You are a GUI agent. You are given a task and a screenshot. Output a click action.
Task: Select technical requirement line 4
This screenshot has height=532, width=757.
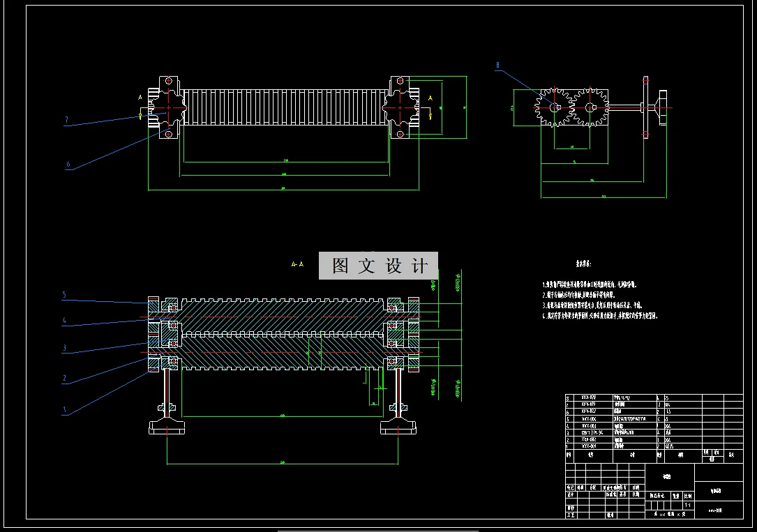click(x=600, y=316)
